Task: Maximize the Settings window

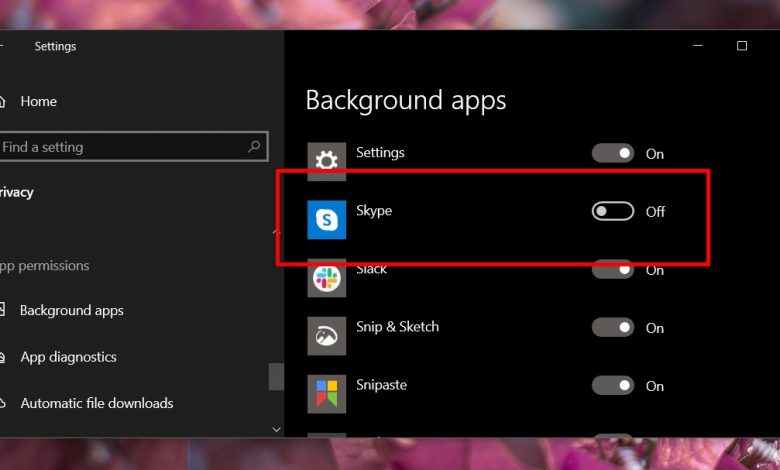Action: pos(742,46)
